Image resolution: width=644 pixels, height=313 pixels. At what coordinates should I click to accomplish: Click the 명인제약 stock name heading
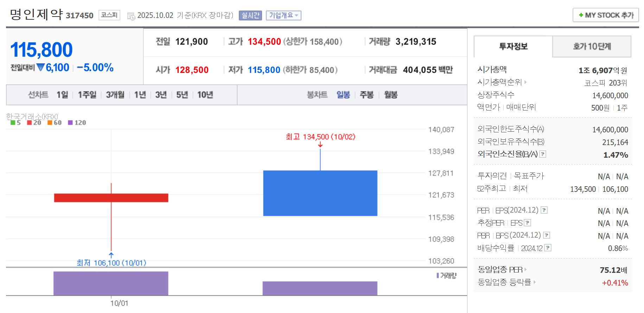click(x=36, y=14)
